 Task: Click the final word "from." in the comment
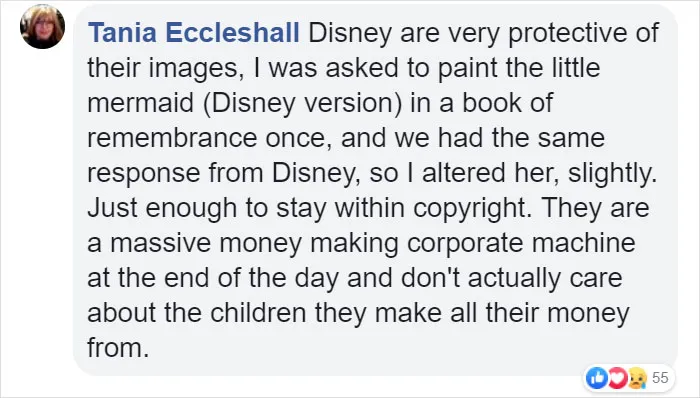point(118,348)
